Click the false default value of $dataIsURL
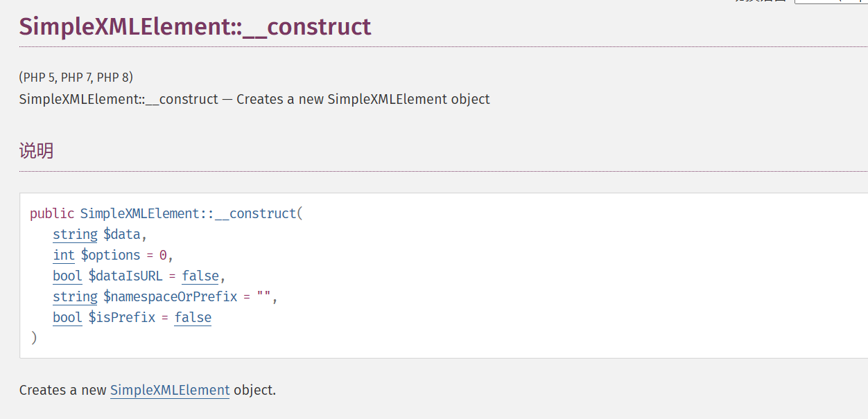 pyautogui.click(x=200, y=276)
